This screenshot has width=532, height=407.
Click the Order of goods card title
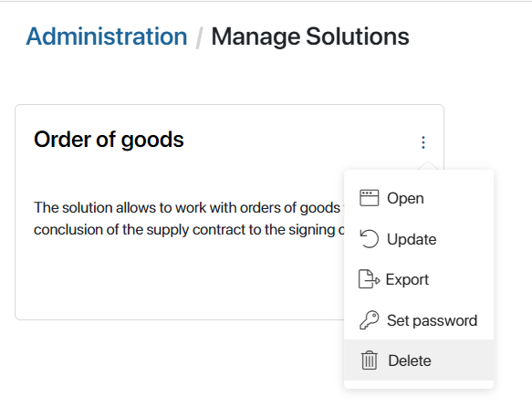coord(109,140)
